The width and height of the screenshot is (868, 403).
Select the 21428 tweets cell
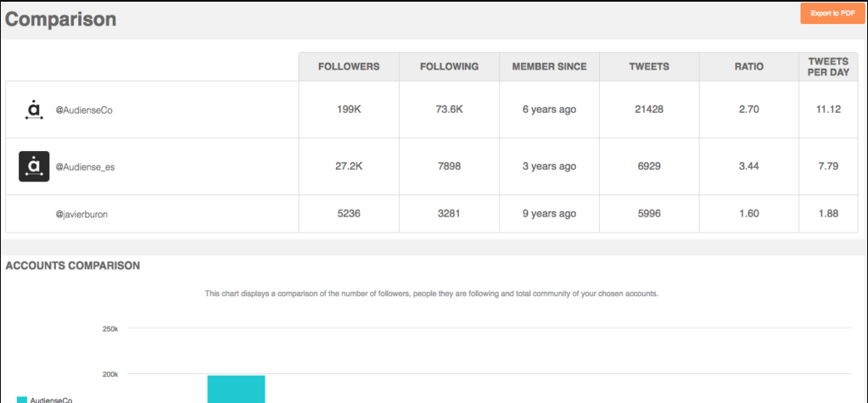(649, 109)
